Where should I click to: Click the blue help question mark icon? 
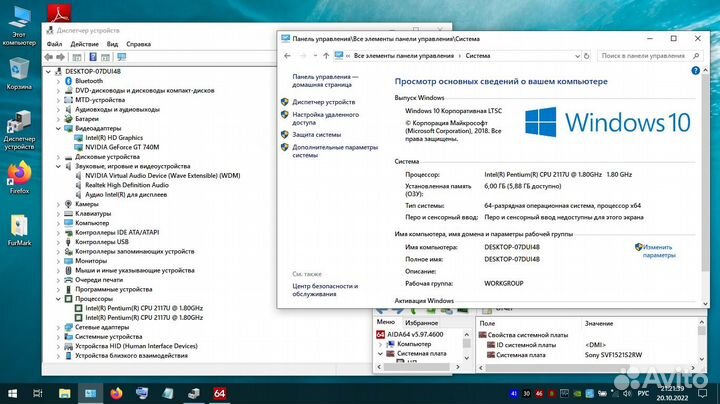695,70
